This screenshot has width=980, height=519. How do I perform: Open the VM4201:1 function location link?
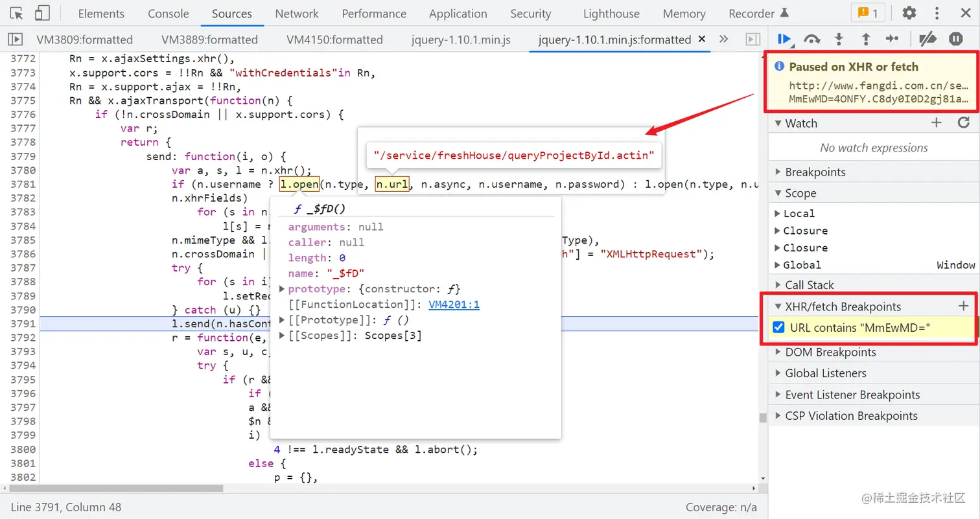pyautogui.click(x=454, y=305)
